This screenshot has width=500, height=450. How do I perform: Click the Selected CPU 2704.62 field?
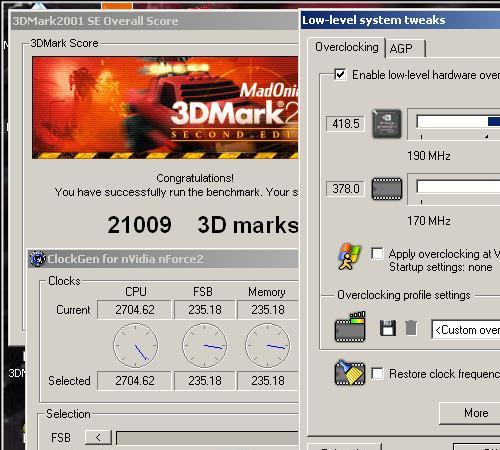tap(134, 381)
